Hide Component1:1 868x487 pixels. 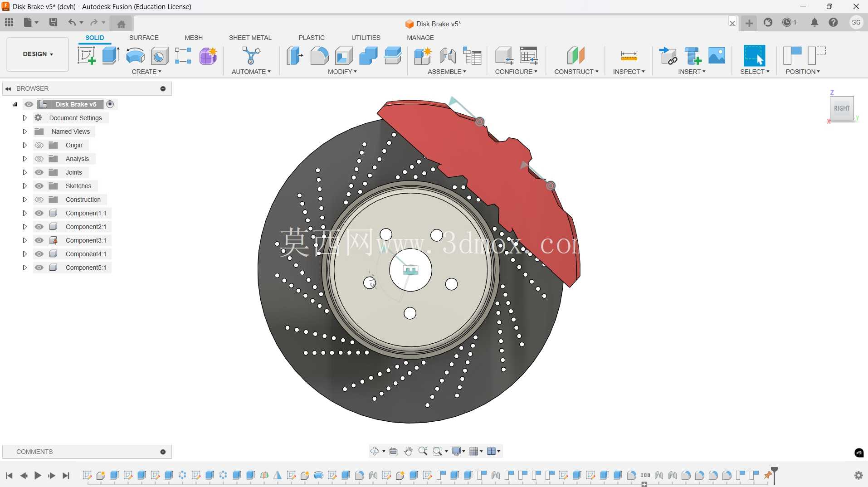point(39,213)
